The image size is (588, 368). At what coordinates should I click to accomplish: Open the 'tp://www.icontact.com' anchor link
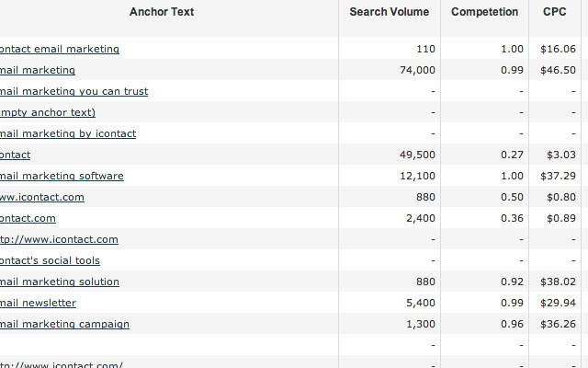[x=59, y=239]
